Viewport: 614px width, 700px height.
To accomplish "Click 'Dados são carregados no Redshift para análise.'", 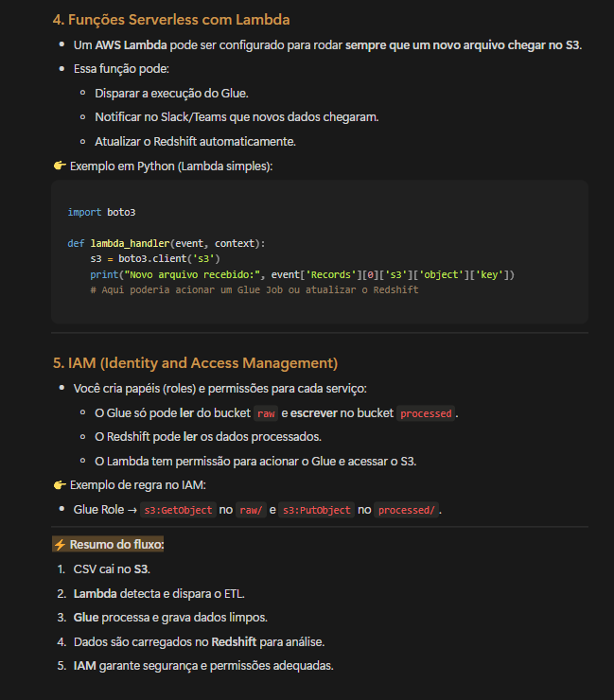I will (199, 642).
